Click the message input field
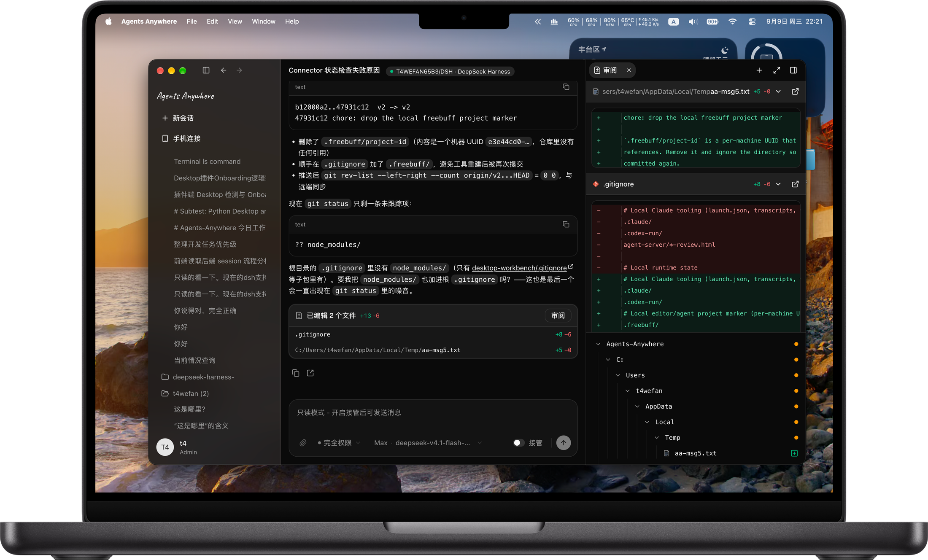The image size is (928, 560). tap(433, 413)
